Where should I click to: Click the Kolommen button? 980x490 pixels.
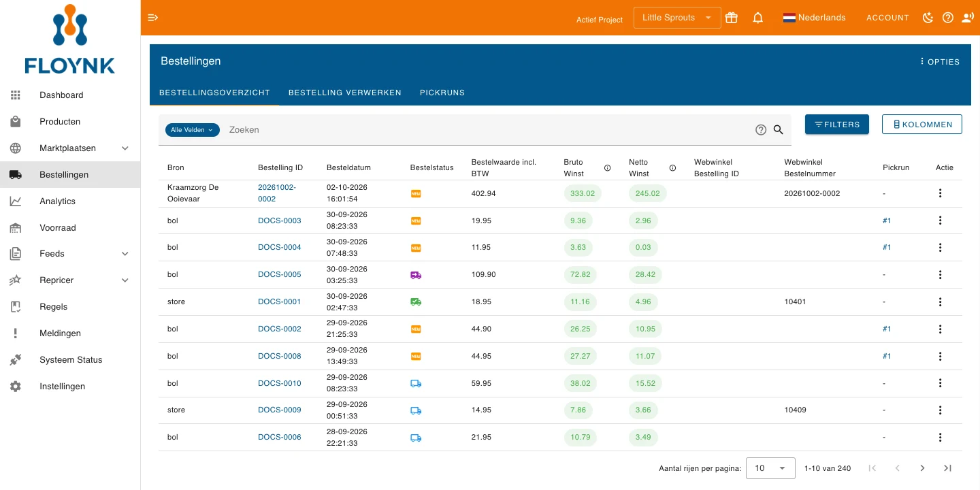pyautogui.click(x=922, y=125)
